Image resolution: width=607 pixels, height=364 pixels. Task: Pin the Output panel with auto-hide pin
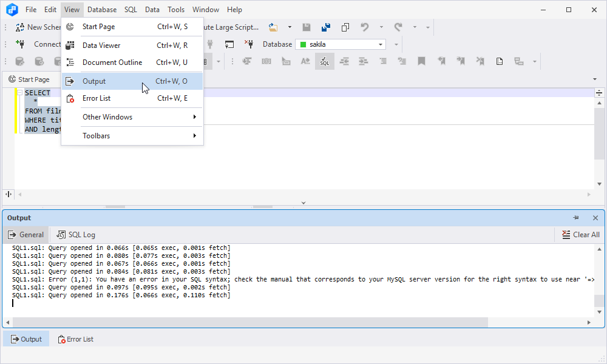pyautogui.click(x=576, y=218)
